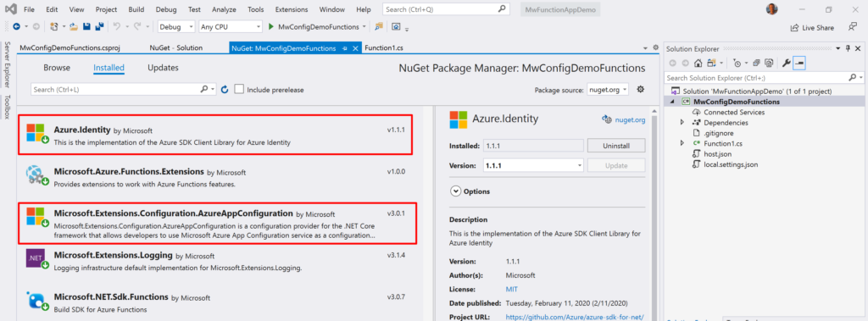
Task: Select the Azure.Identity package
Action: tap(216, 135)
